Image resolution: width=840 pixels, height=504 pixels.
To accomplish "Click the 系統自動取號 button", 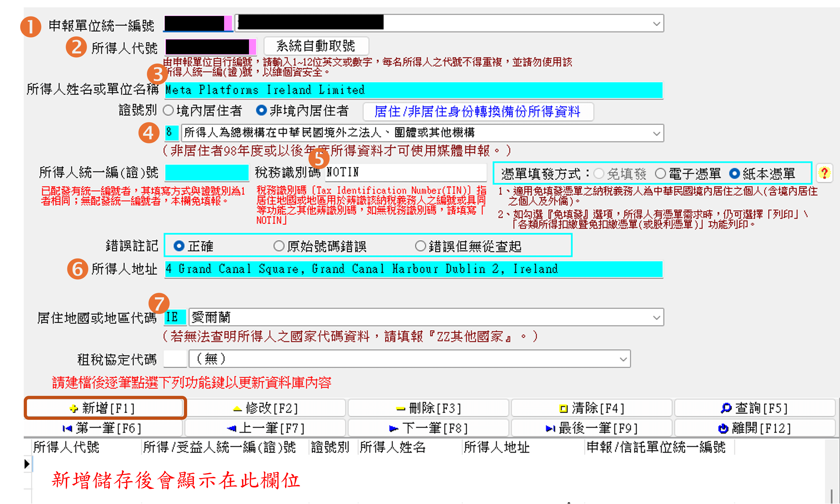I will 316,46.
